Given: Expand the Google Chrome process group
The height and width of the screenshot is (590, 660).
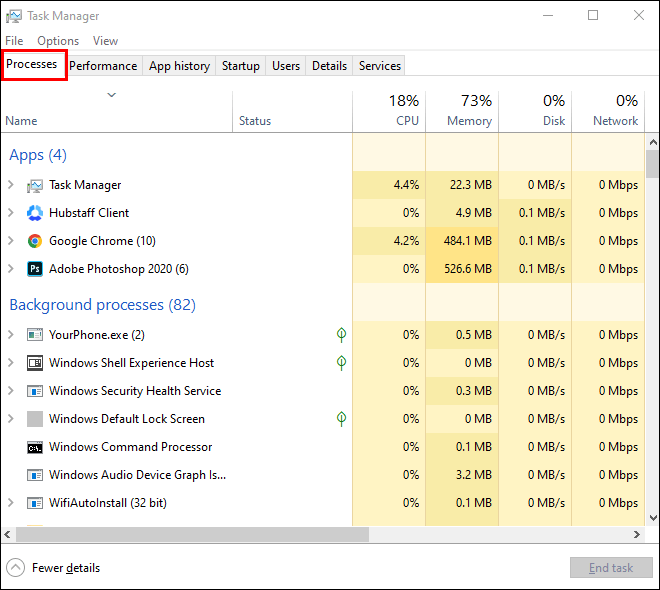Looking at the screenshot, I should 11,241.
